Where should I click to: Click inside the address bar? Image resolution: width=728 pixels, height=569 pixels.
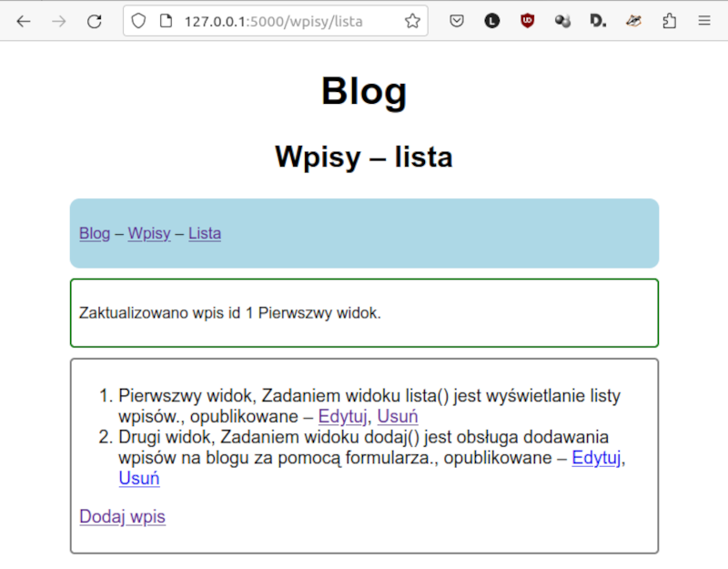click(273, 20)
